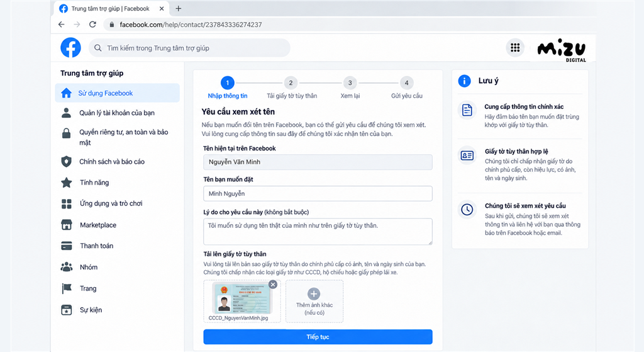This screenshot has width=644, height=352.
Task: Click the Chúng tôi sẽ xem xét yêu cầu title
Action: point(525,206)
